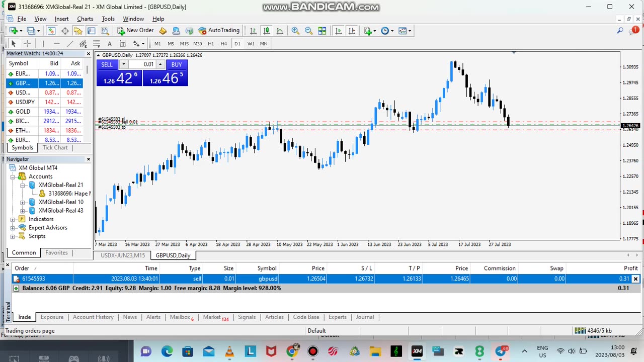Viewport: 644px width, 362px height.
Task: Toggle the Terminal window toolbar icon
Action: click(x=91, y=31)
